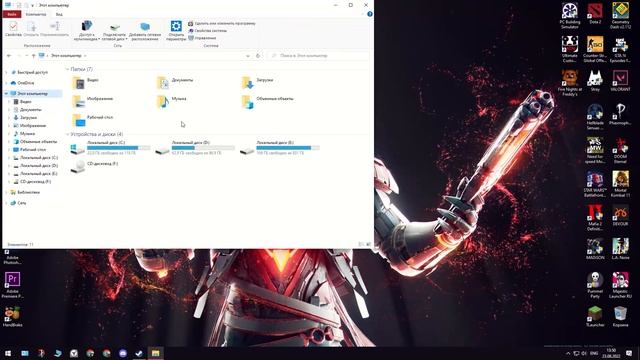Click the back navigation arrow

tap(9, 56)
